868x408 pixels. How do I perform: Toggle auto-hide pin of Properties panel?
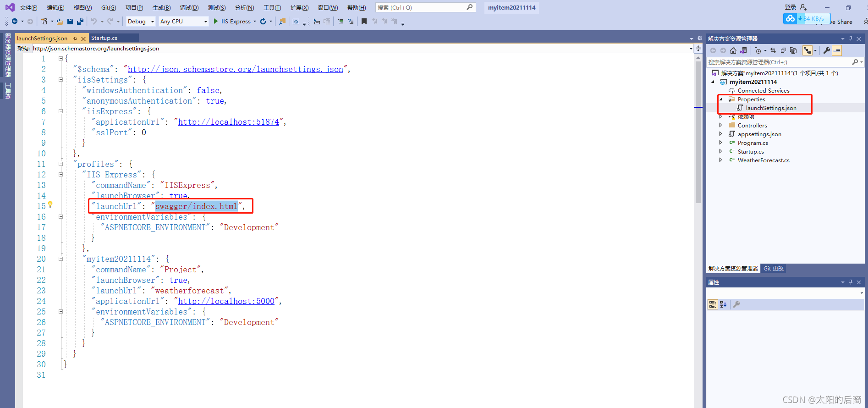coord(851,282)
